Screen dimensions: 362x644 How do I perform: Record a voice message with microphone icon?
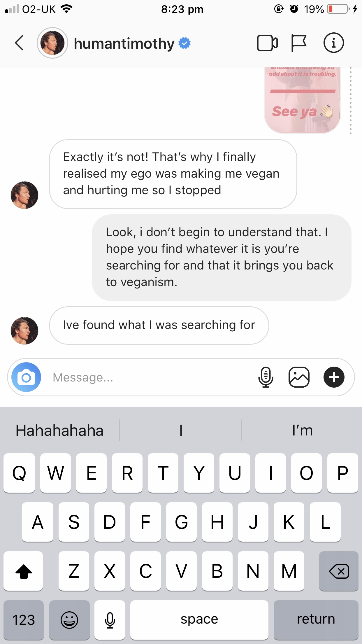click(x=266, y=377)
